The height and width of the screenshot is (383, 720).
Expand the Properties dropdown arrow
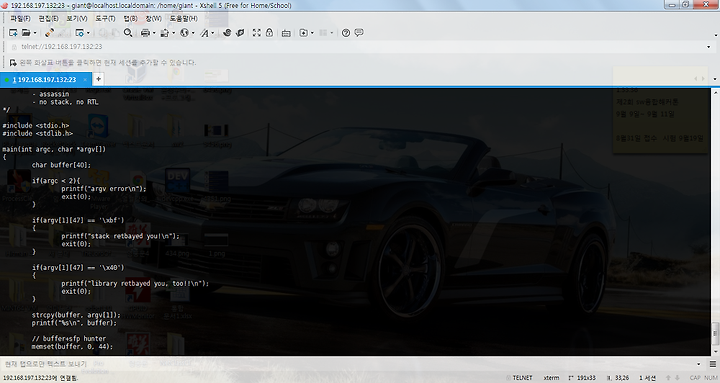pos(88,33)
